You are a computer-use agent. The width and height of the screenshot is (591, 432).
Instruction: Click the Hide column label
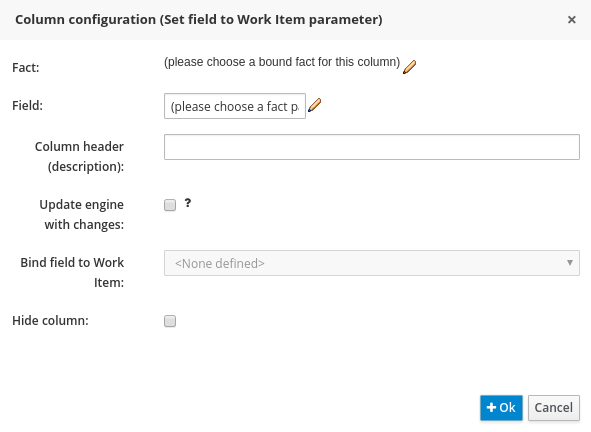tap(51, 320)
